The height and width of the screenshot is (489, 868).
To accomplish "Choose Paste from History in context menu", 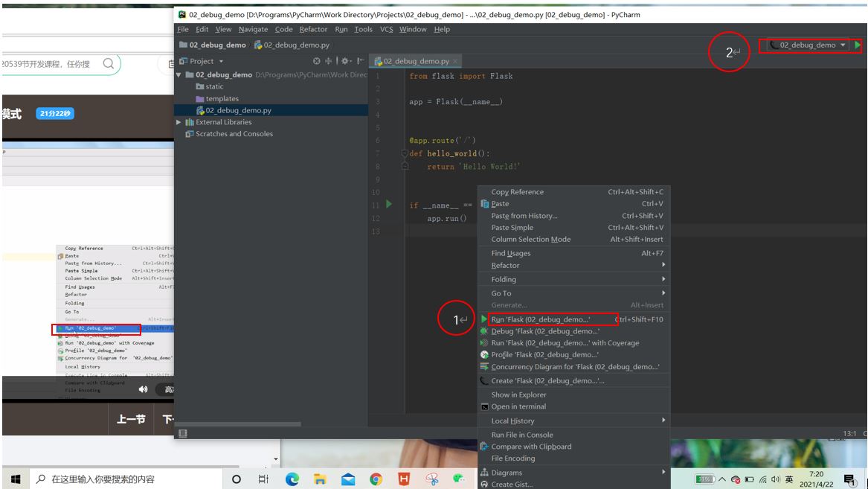I will [x=574, y=215].
